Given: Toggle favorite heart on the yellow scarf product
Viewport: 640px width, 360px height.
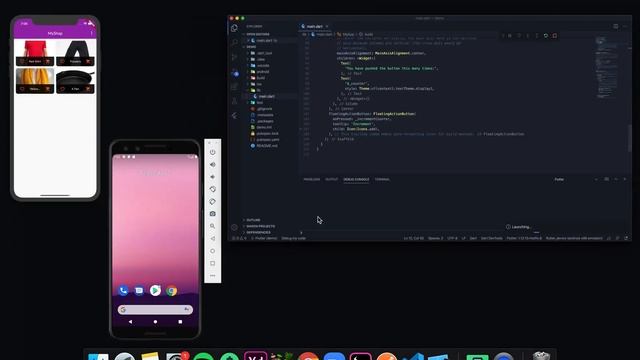Looking at the screenshot, I should coord(22,89).
